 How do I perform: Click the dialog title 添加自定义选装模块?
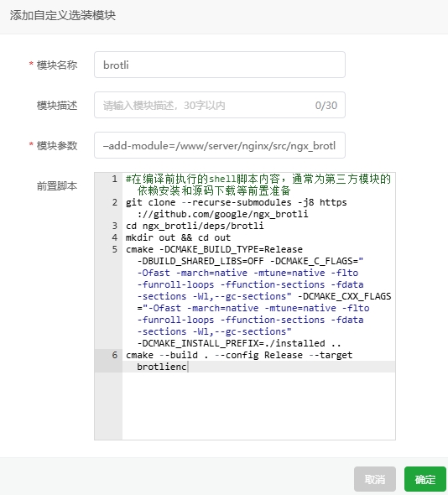63,15
